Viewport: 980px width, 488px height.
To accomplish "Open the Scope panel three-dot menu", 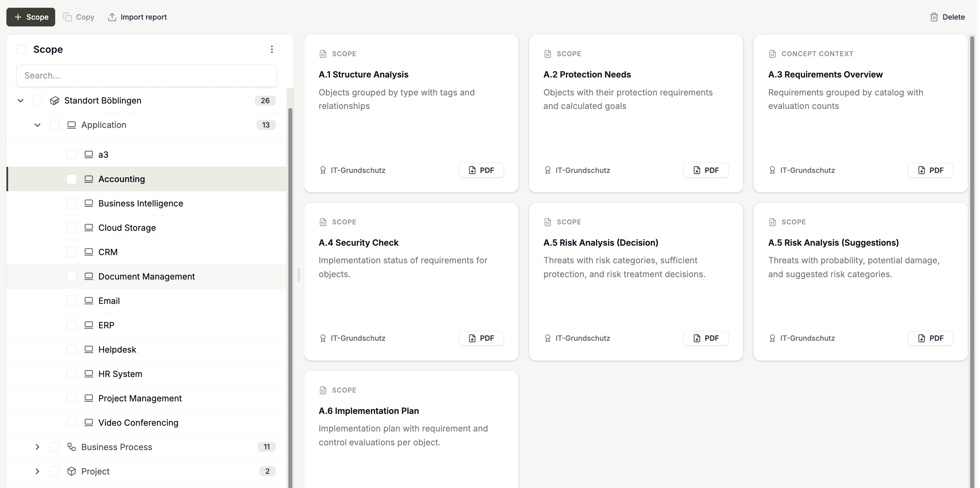I will click(x=272, y=49).
